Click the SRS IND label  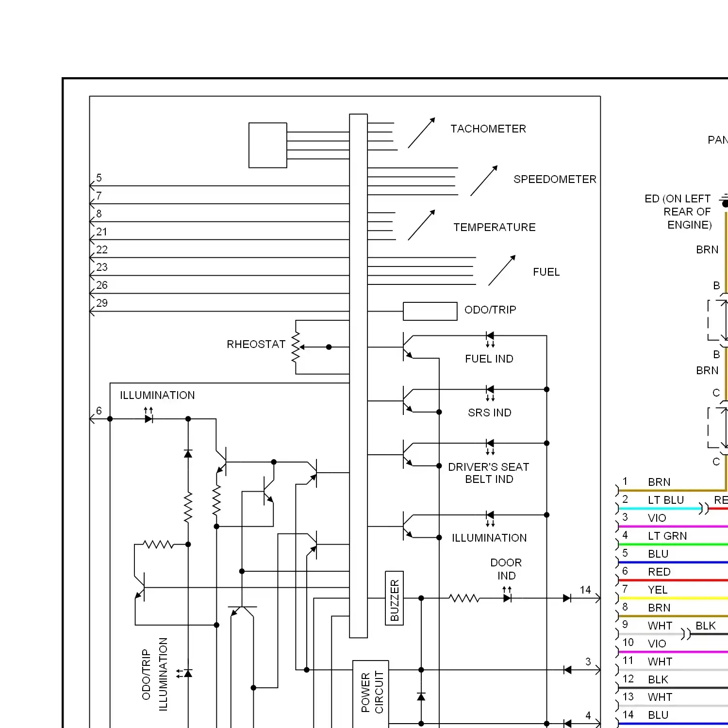tap(489, 413)
